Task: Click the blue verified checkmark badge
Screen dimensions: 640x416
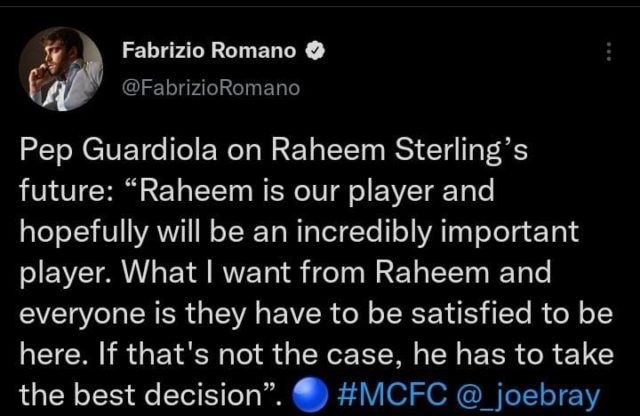Action: [x=315, y=51]
